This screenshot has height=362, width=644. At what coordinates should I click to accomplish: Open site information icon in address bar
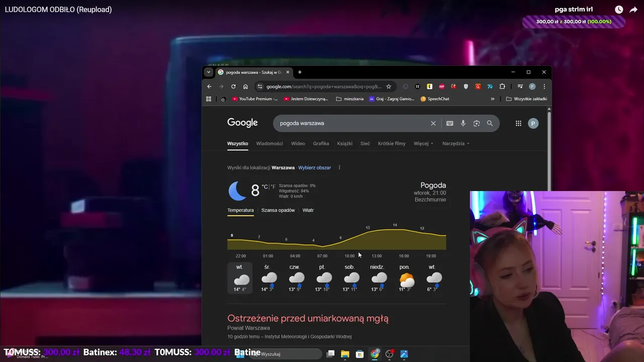(260, 86)
